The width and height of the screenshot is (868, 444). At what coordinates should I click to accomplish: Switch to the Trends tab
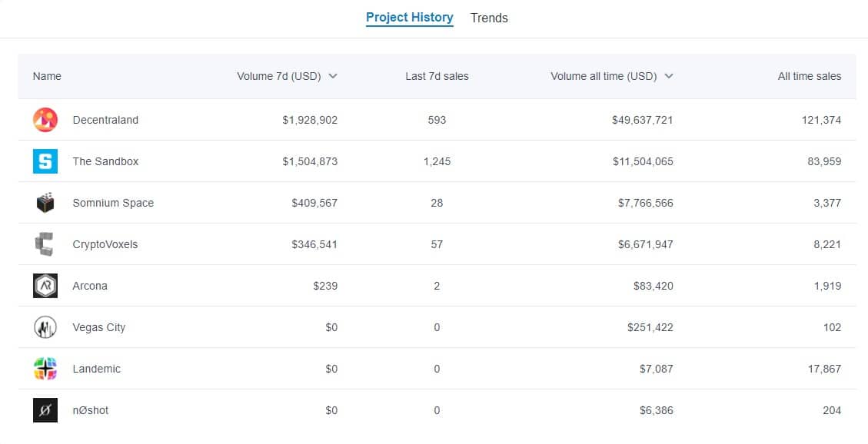[x=489, y=18]
